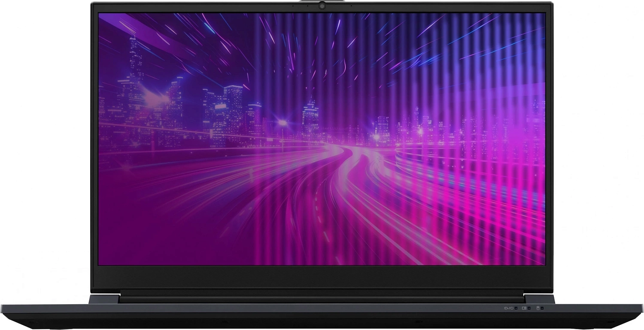This screenshot has width=644, height=330.
Task: Click the bottom bezel below the screen
Action: pyautogui.click(x=322, y=277)
